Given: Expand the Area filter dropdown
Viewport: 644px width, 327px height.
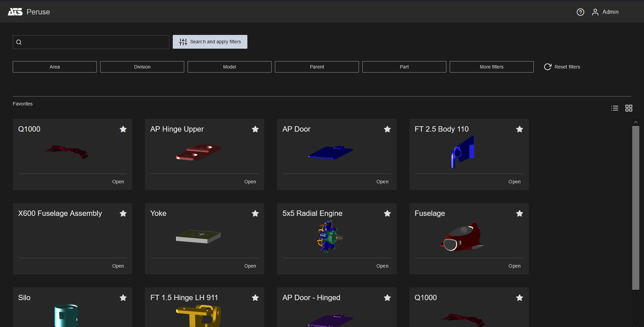Looking at the screenshot, I should click(55, 67).
